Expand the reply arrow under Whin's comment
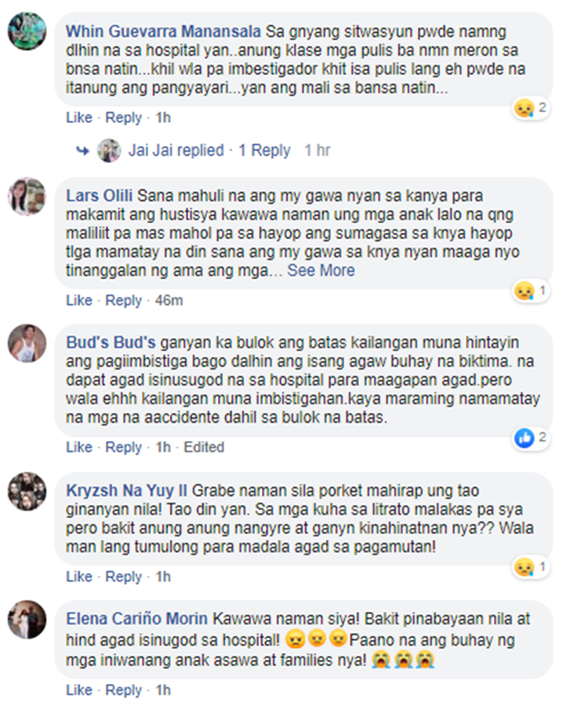 (x=83, y=151)
